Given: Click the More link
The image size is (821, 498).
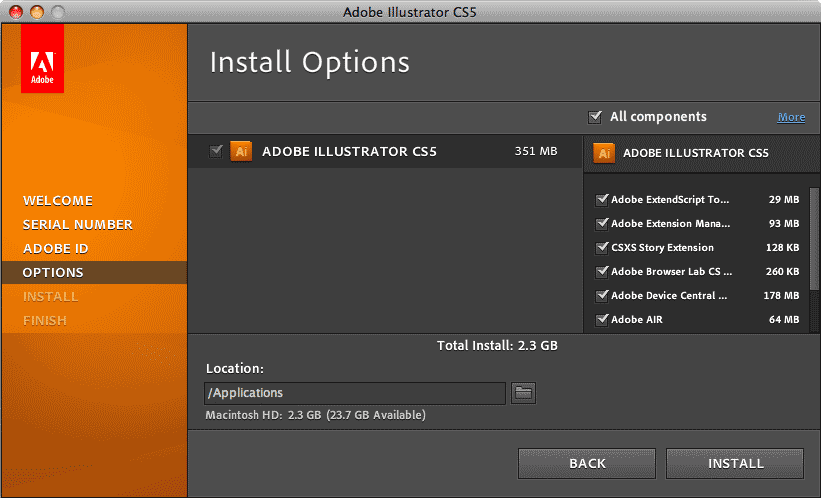Looking at the screenshot, I should [791, 117].
